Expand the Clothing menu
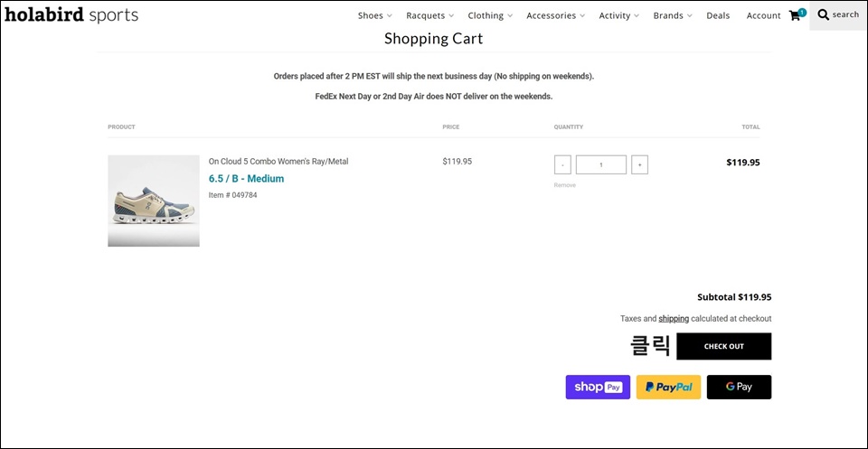This screenshot has height=449, width=868. tap(490, 15)
